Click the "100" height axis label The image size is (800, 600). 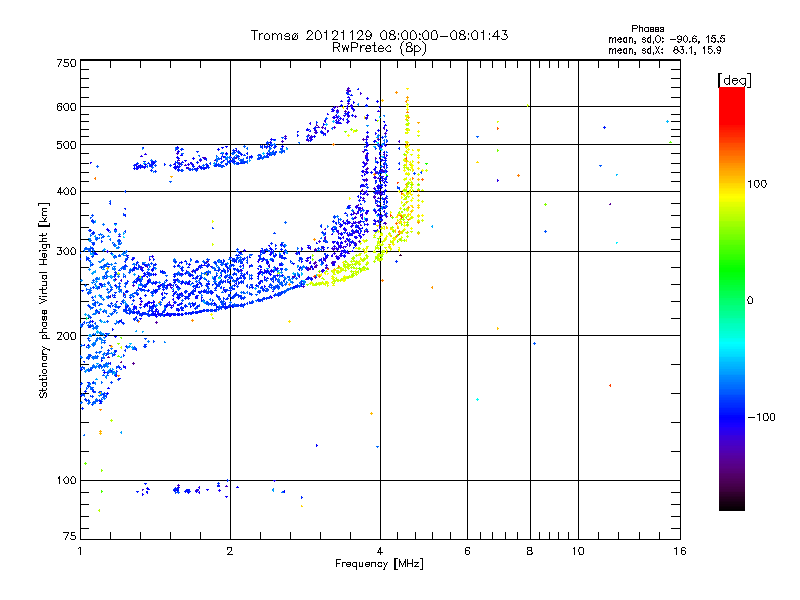click(66, 480)
